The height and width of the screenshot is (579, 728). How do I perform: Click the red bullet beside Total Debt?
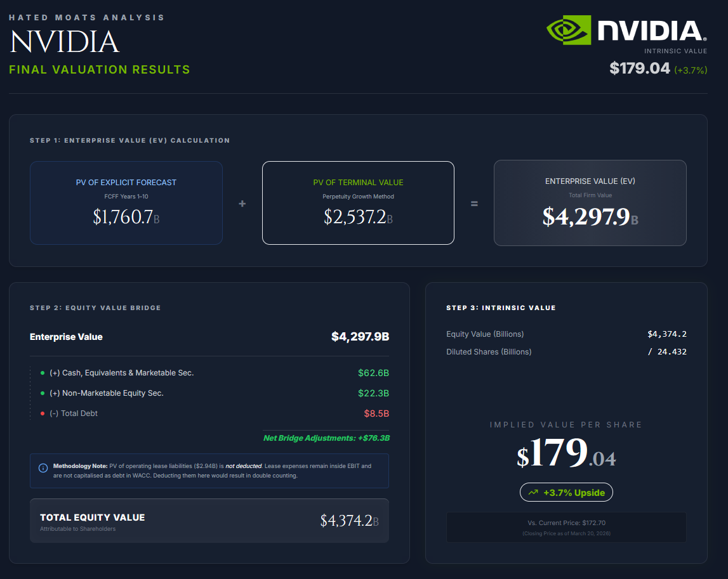[43, 413]
